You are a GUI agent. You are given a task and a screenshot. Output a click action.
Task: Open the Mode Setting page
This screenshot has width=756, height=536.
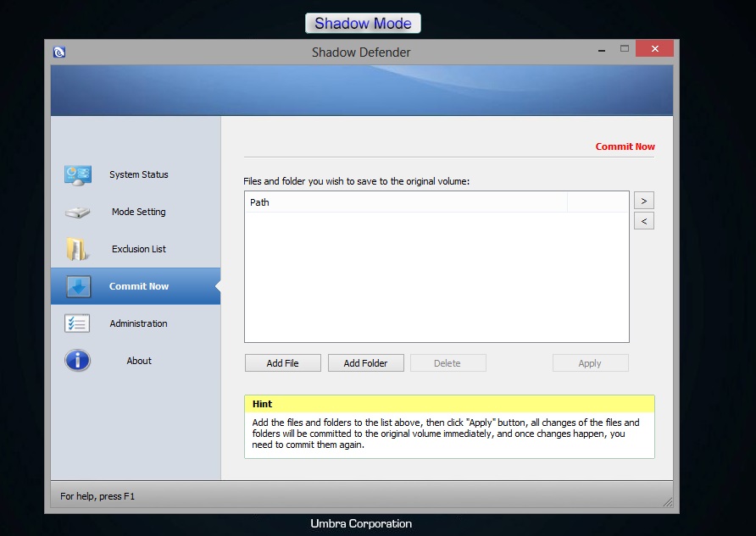tap(136, 212)
